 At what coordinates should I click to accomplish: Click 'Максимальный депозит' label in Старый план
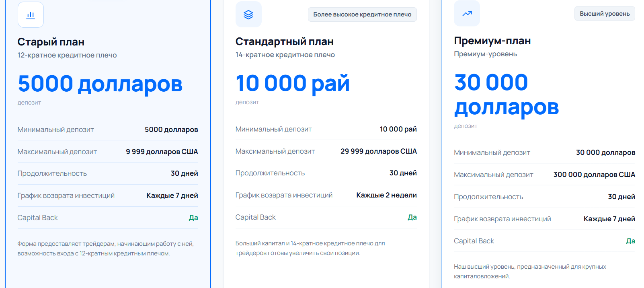57,152
